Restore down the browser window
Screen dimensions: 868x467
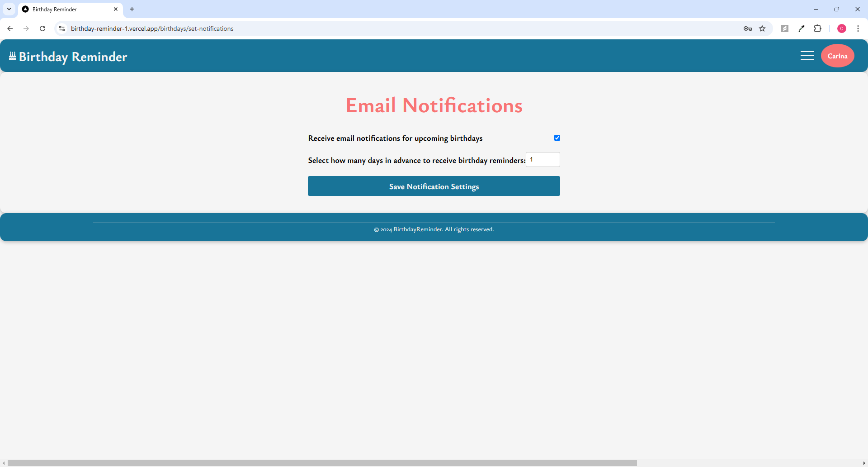pyautogui.click(x=837, y=9)
